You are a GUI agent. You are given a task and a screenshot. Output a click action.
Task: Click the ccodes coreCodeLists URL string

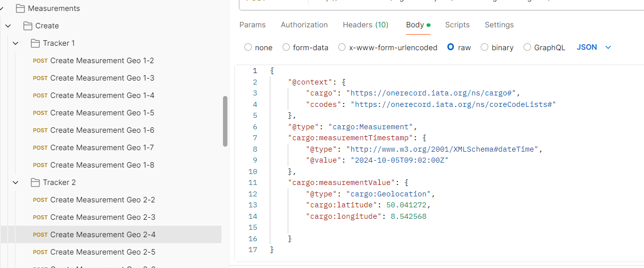click(453, 104)
